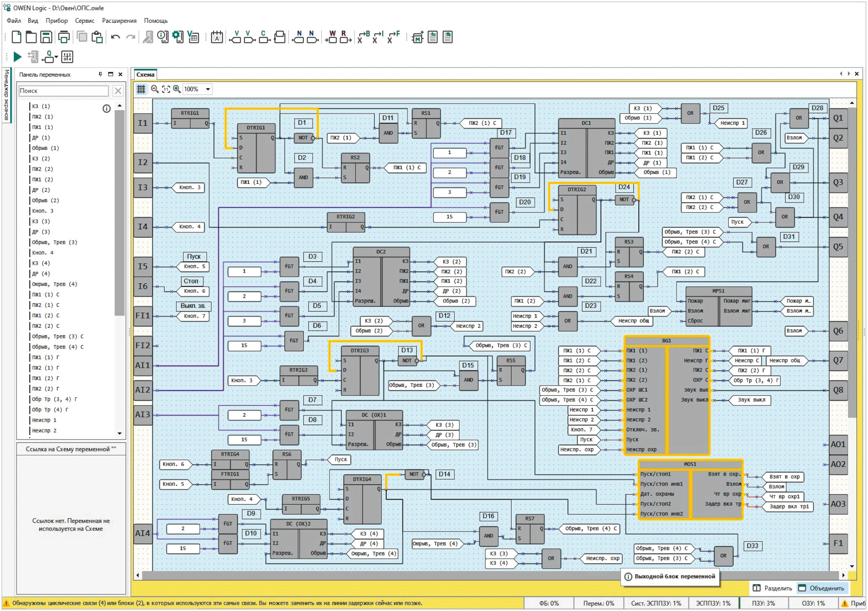868x611 pixels.
Task: Toggle the grid display on the schema
Action: click(x=141, y=89)
